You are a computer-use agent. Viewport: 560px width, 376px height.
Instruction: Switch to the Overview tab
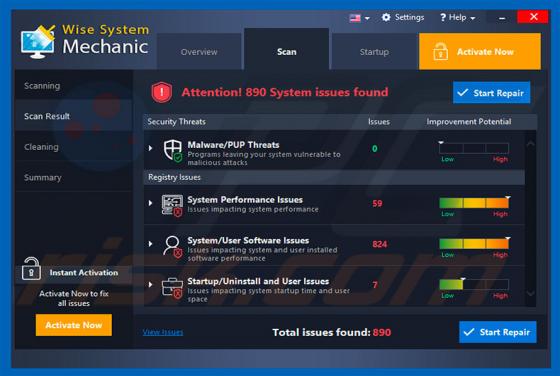pos(199,52)
